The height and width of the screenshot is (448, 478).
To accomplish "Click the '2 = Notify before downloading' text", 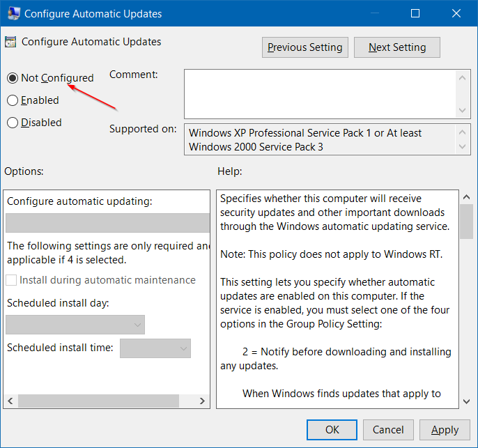I will [x=314, y=352].
